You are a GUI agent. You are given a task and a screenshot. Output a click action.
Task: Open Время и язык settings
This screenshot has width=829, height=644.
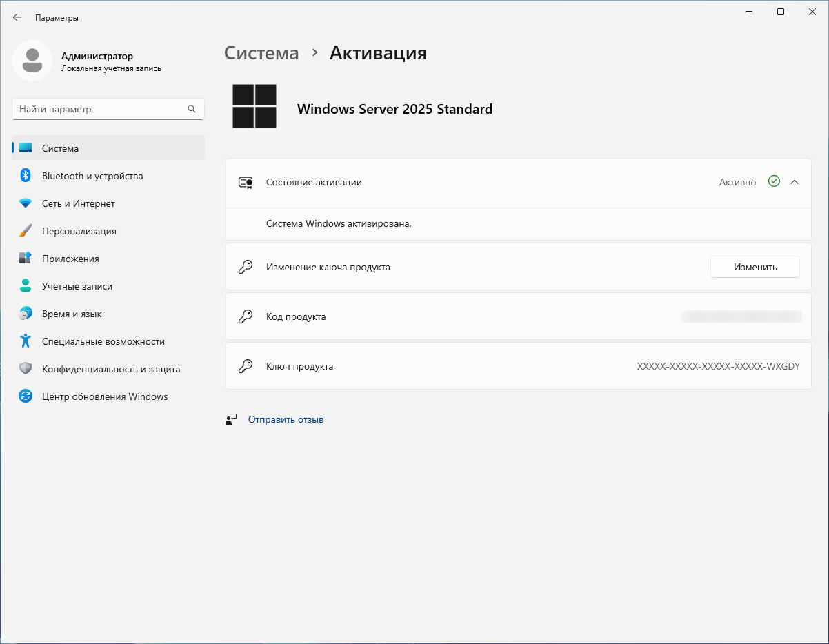[x=108, y=314]
